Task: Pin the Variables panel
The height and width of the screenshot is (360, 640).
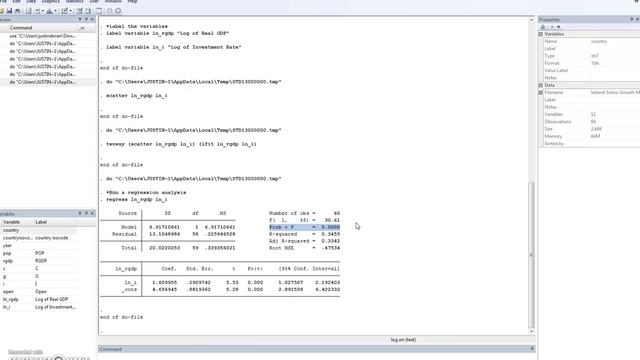Action: pyautogui.click(x=86, y=213)
